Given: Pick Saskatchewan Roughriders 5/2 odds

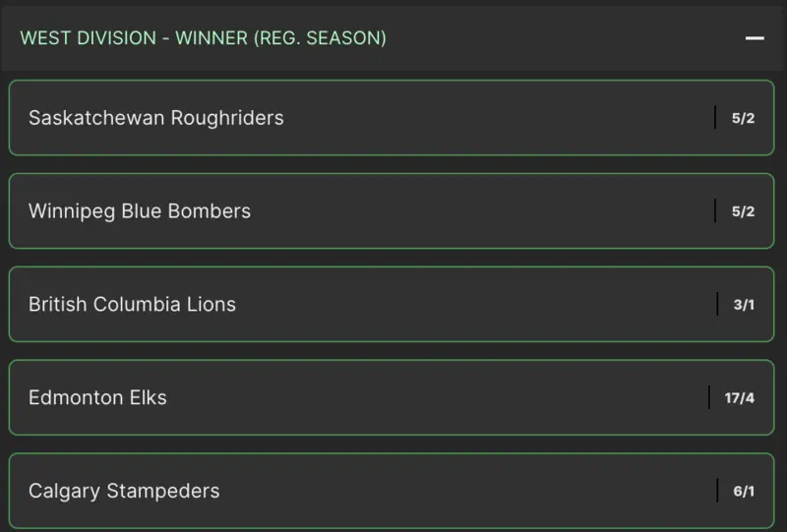Looking at the screenshot, I should coord(743,118).
